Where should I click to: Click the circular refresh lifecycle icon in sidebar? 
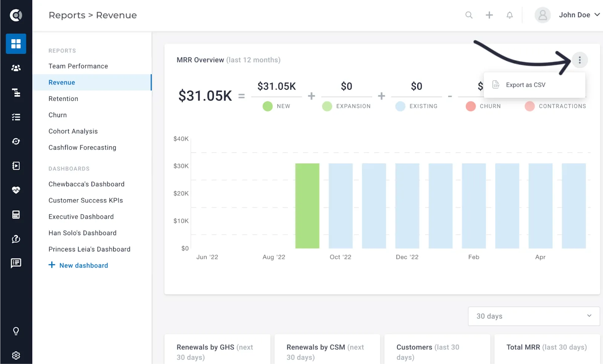(16, 141)
